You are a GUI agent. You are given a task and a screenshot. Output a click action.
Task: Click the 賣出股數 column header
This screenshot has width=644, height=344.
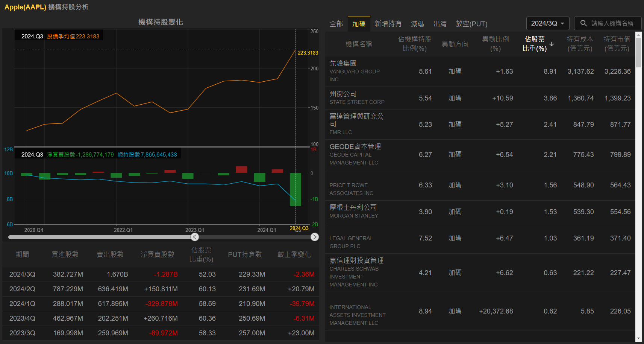point(110,254)
